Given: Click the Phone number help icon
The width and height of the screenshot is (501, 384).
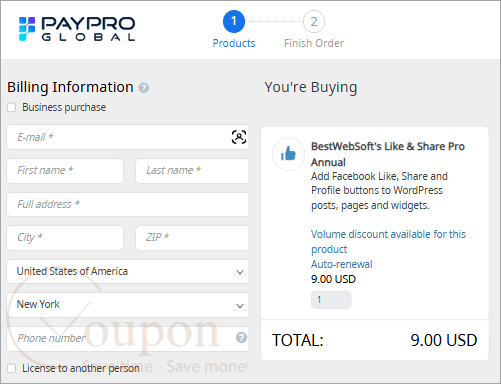Looking at the screenshot, I should point(241,338).
